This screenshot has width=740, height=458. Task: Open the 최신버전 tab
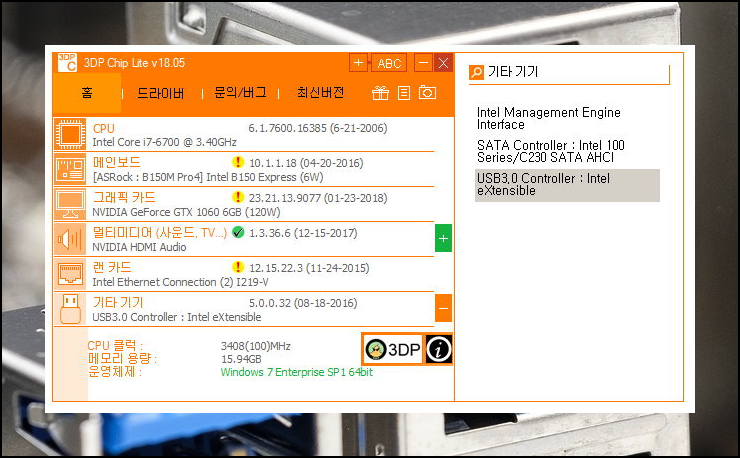coord(320,93)
